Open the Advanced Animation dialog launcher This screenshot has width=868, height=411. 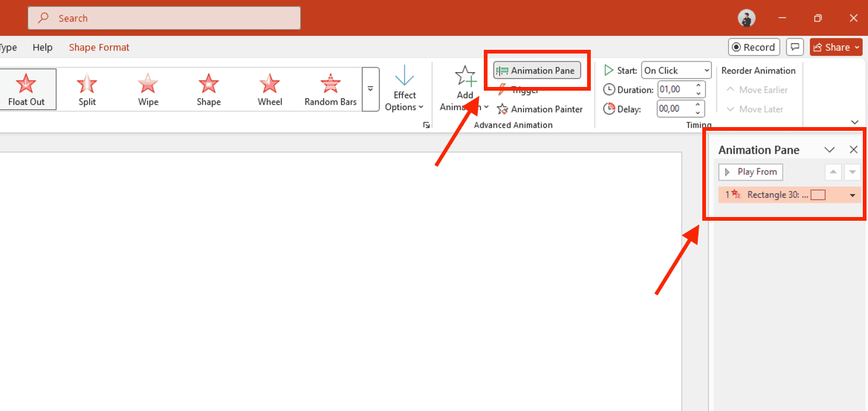[427, 125]
